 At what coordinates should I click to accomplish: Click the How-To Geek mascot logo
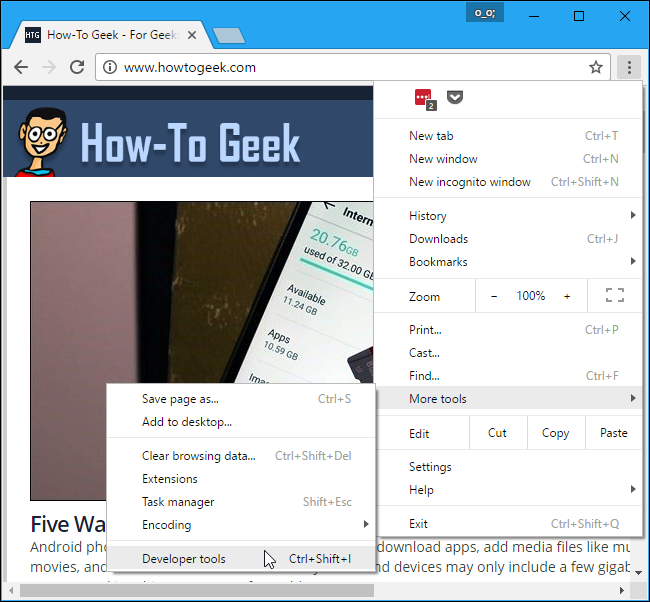tap(42, 142)
